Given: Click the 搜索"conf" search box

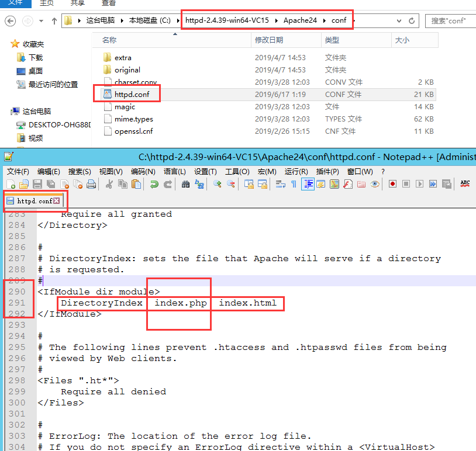Looking at the screenshot, I should coord(450,20).
